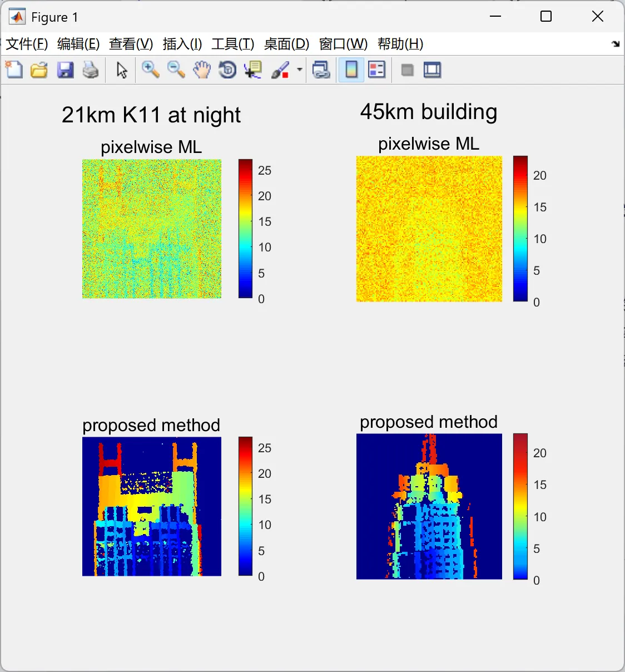Toggle the Data Cursor tool
This screenshot has height=672, width=625.
point(253,70)
